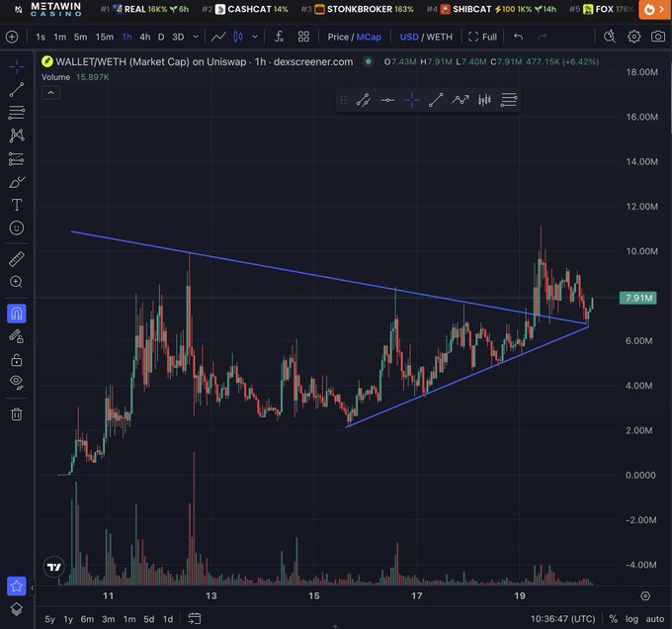Click the add symbol plus button
Image resolution: width=672 pixels, height=629 pixels.
click(12, 37)
